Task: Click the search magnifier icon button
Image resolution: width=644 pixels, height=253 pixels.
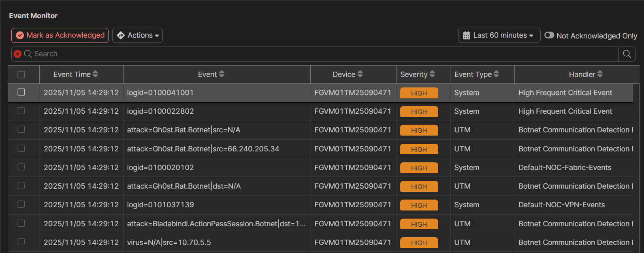Action: pos(627,54)
